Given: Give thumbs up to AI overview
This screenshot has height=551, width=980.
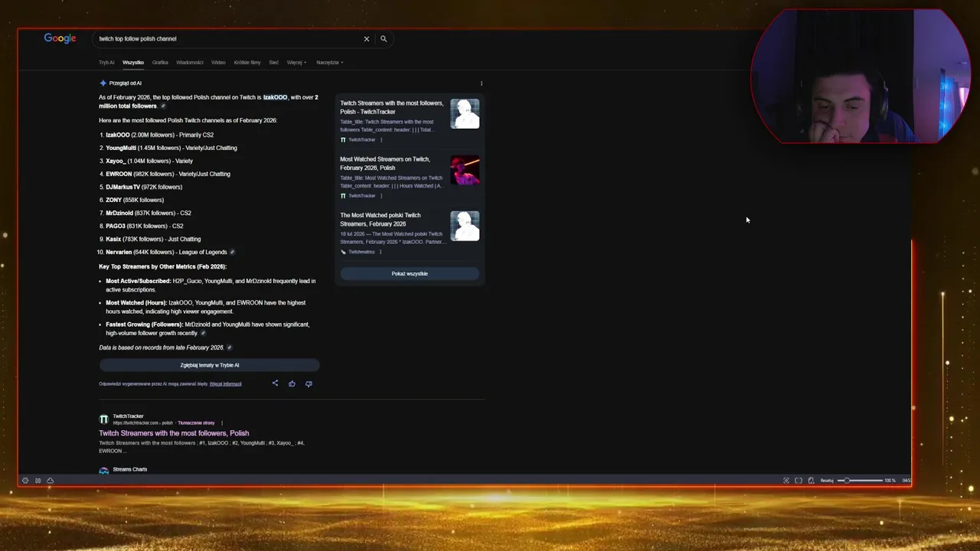Looking at the screenshot, I should click(292, 383).
